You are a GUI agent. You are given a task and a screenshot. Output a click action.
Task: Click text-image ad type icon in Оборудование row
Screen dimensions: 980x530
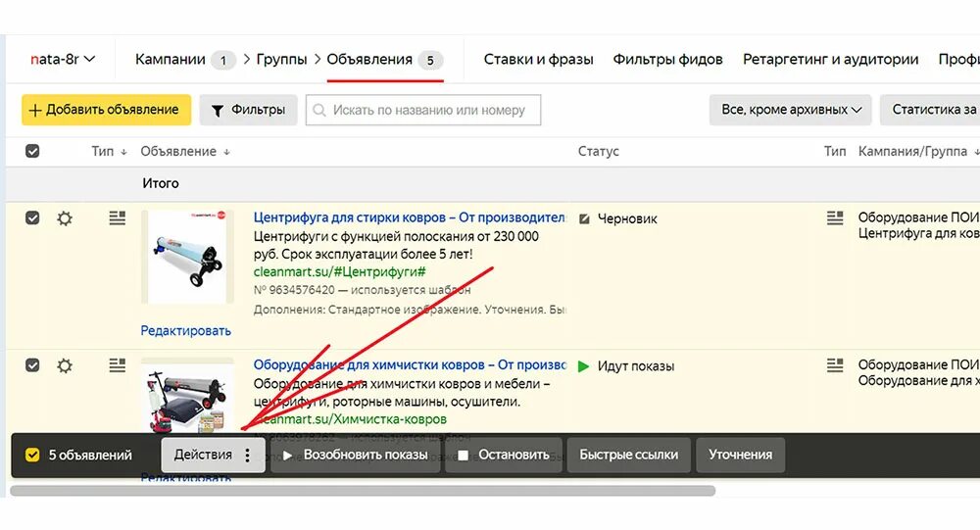point(117,365)
